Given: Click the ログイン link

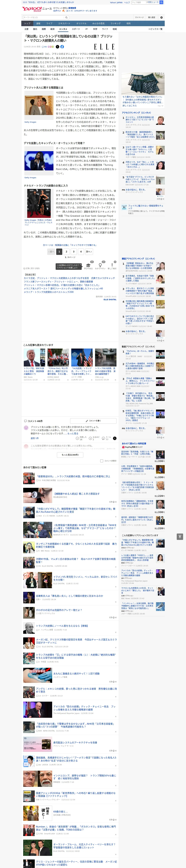Looking at the screenshot, I should [x=57, y=11].
